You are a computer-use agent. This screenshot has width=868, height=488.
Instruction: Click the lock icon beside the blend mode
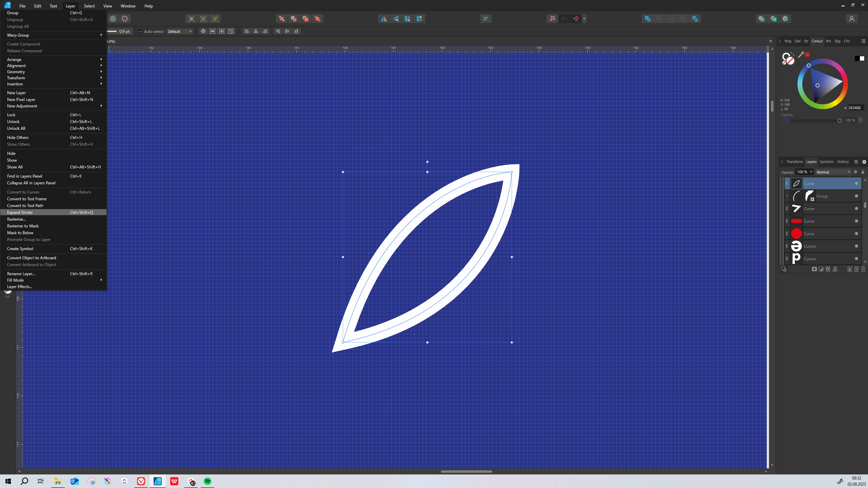pyautogui.click(x=862, y=172)
